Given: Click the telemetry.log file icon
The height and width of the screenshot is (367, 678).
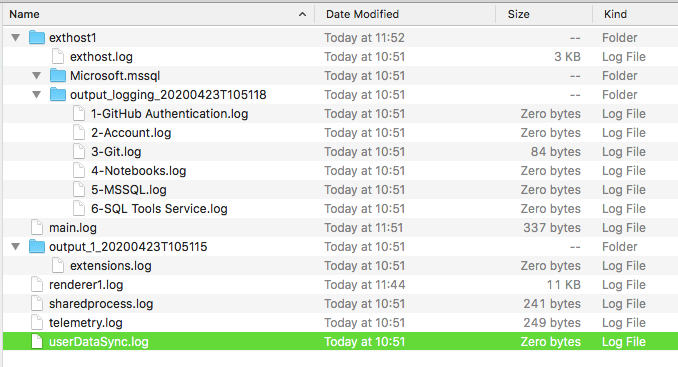Looking at the screenshot, I should (x=37, y=323).
